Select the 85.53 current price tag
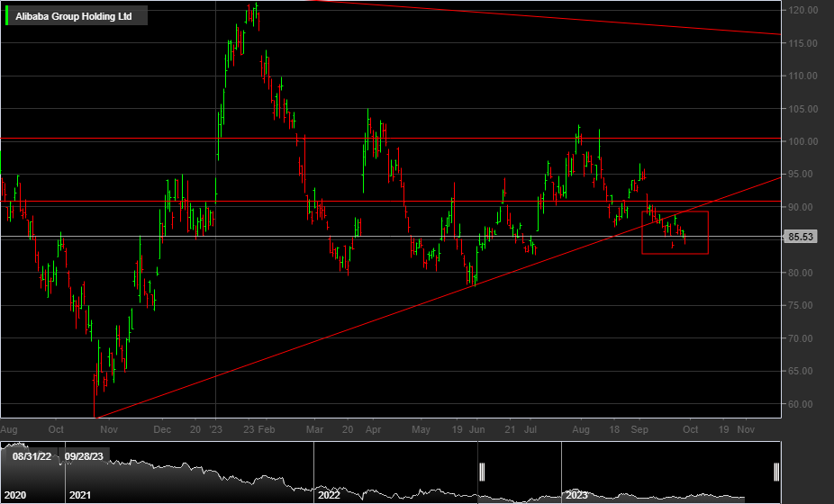The height and width of the screenshot is (504, 834). [x=801, y=237]
